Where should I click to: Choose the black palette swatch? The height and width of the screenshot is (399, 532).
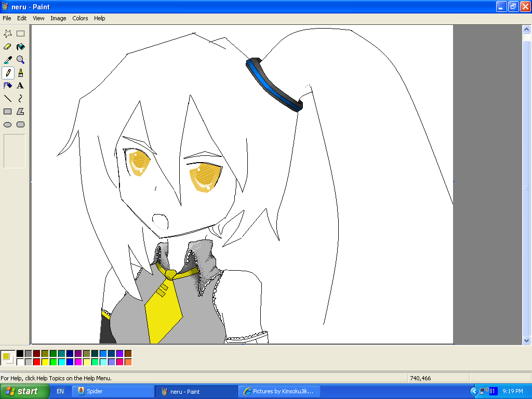pos(20,353)
